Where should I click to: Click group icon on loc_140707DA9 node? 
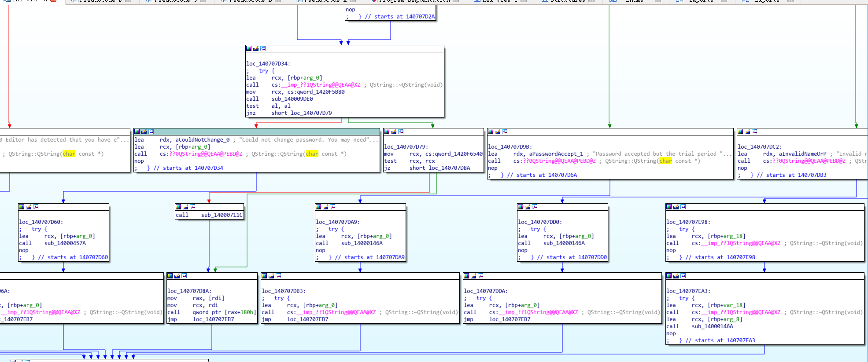pyautogui.click(x=332, y=207)
